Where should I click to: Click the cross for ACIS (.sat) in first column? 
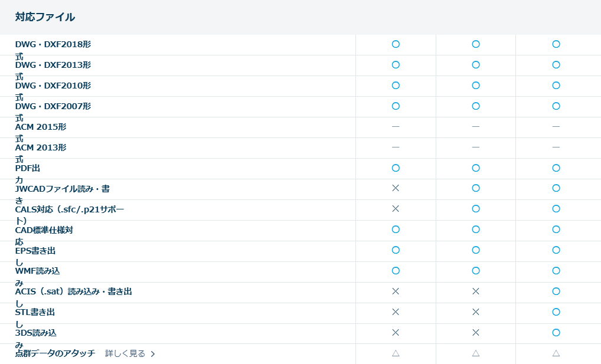pos(396,291)
